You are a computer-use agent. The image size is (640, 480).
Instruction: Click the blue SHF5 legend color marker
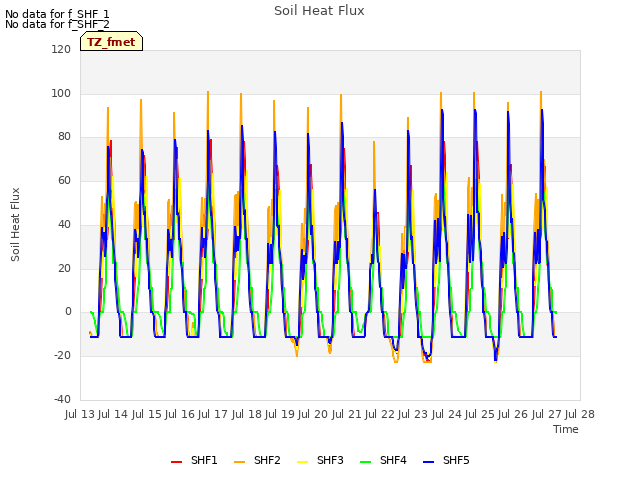coord(429,462)
